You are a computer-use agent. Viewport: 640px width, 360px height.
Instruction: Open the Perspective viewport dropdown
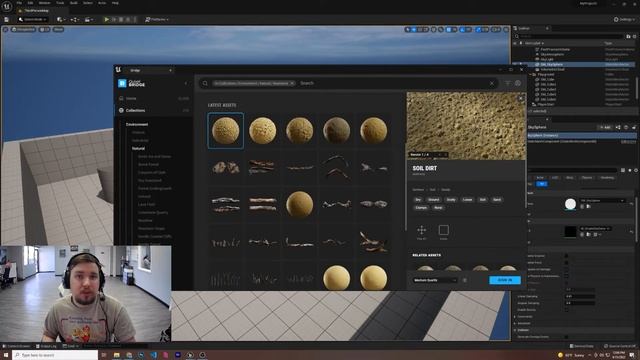[x=24, y=29]
